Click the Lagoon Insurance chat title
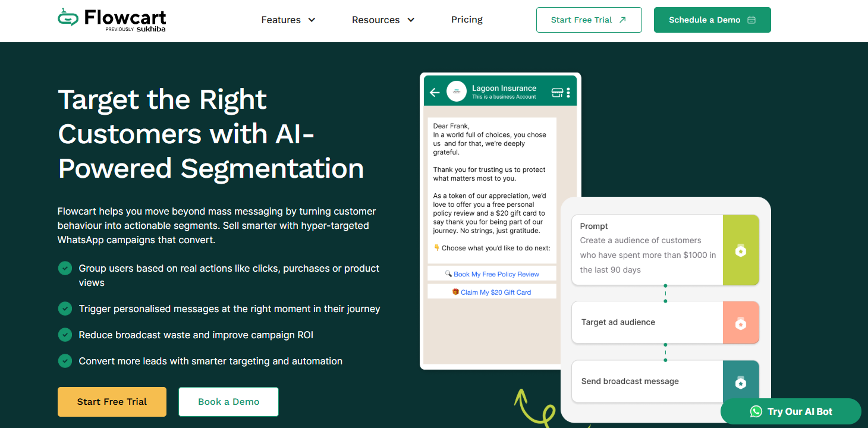Image resolution: width=868 pixels, height=428 pixels. tap(504, 88)
